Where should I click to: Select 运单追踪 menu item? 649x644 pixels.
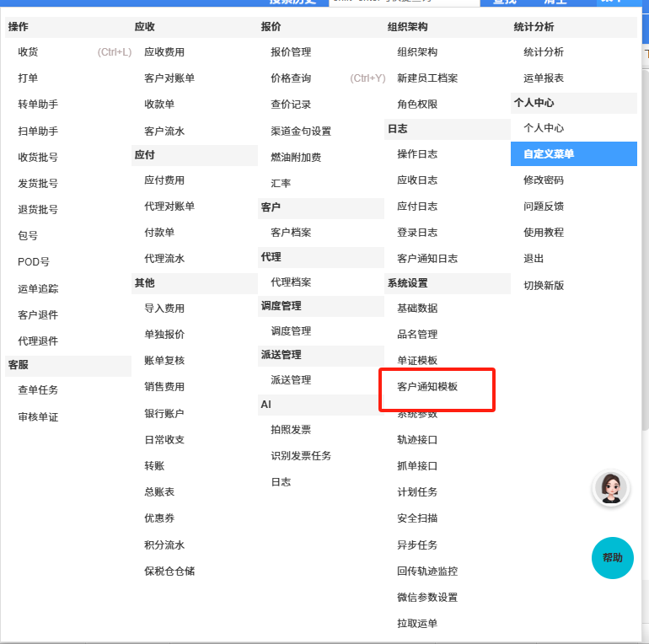click(38, 289)
